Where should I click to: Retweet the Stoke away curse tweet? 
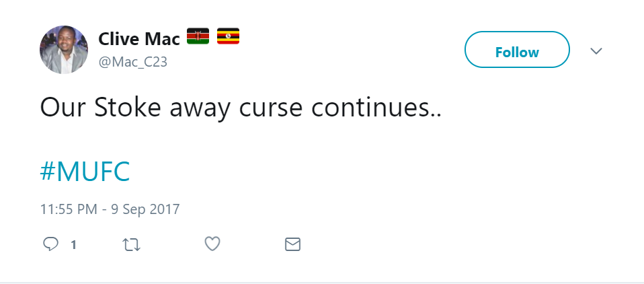[x=132, y=244]
